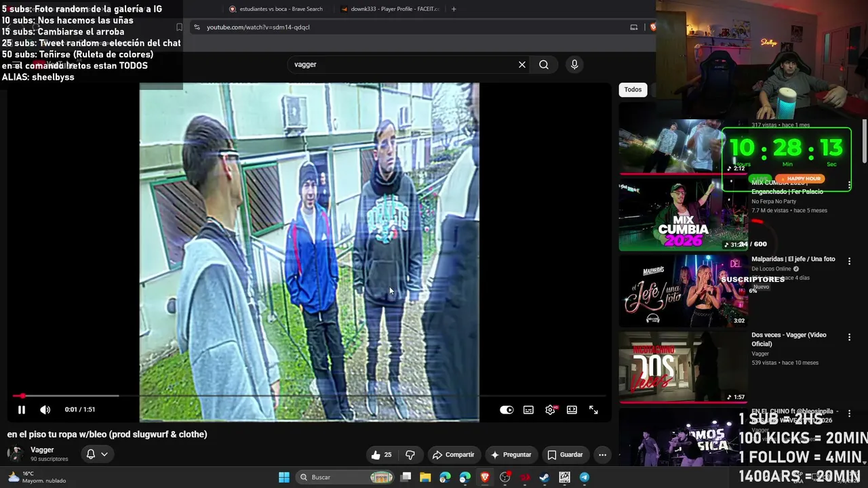The image size is (868, 488).
Task: Open options menu for Malparidas video
Action: click(x=849, y=261)
